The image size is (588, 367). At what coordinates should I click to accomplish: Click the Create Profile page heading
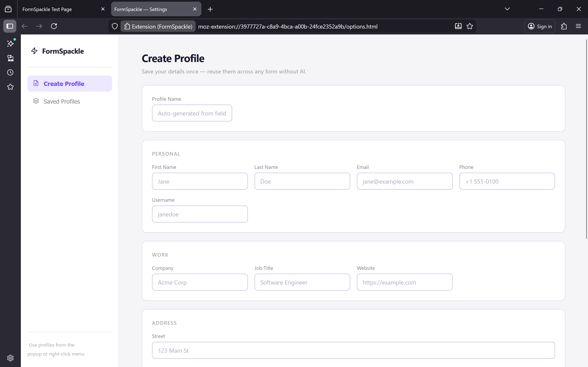point(173,58)
